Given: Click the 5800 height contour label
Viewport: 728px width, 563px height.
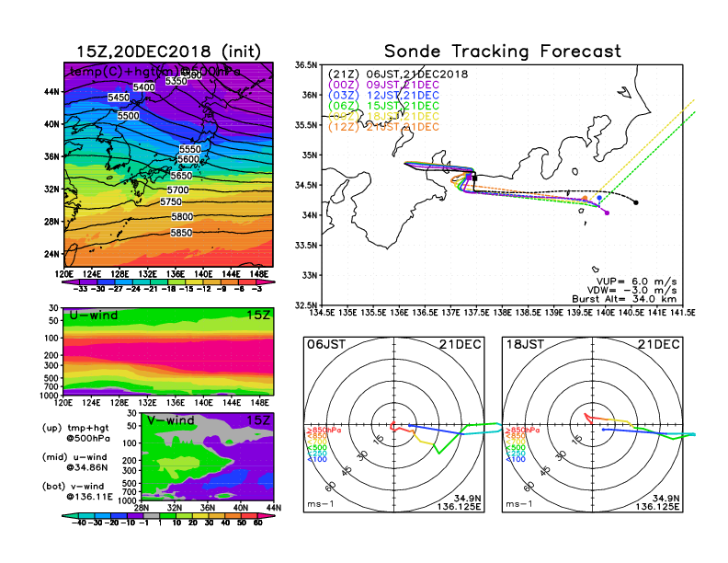Looking at the screenshot, I should click(x=182, y=217).
